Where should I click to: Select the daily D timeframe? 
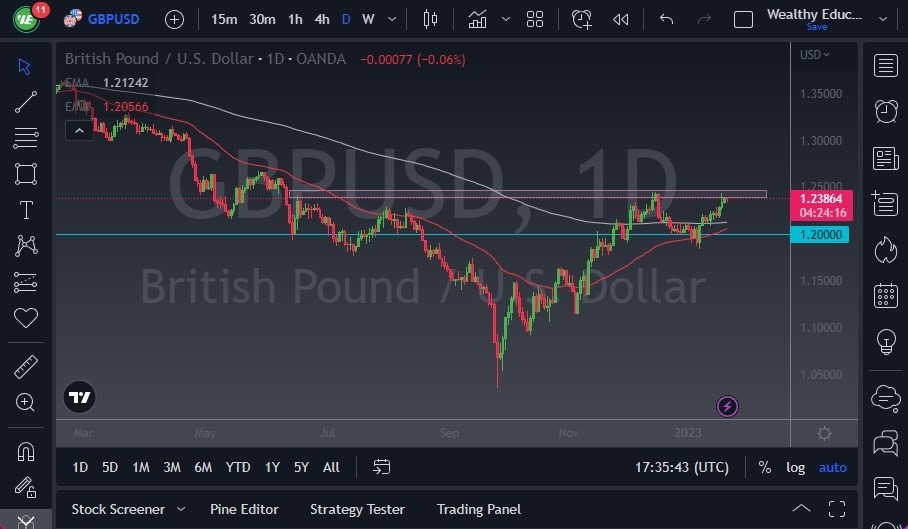coord(346,19)
